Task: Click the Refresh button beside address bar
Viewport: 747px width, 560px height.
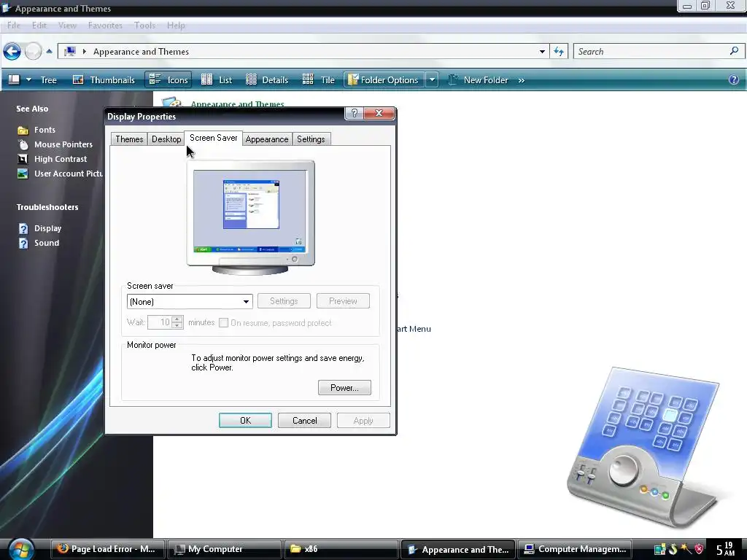Action: pos(559,52)
